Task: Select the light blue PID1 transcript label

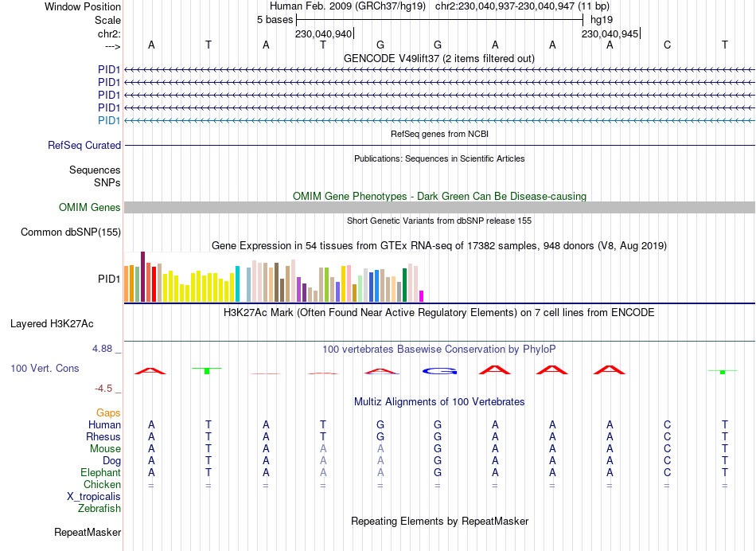Action: [109, 120]
